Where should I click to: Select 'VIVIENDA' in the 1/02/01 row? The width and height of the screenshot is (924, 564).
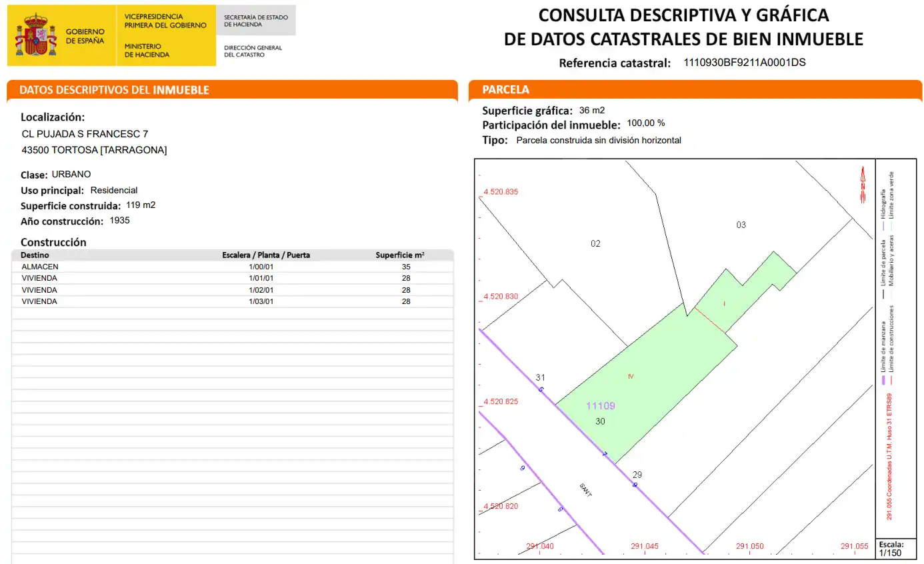tap(39, 290)
